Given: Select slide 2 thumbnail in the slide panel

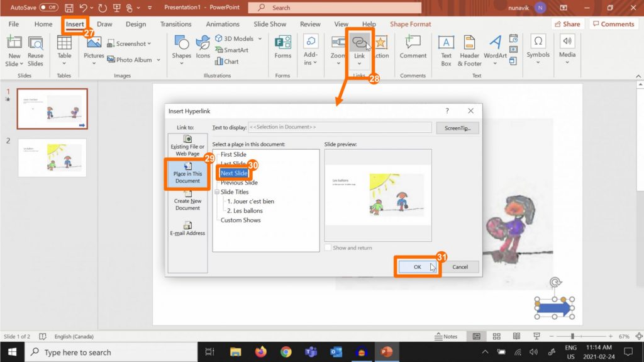Looking at the screenshot, I should coord(52,157).
